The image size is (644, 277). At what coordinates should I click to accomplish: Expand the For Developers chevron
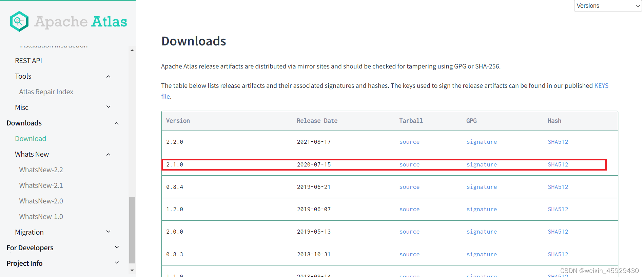point(117,247)
